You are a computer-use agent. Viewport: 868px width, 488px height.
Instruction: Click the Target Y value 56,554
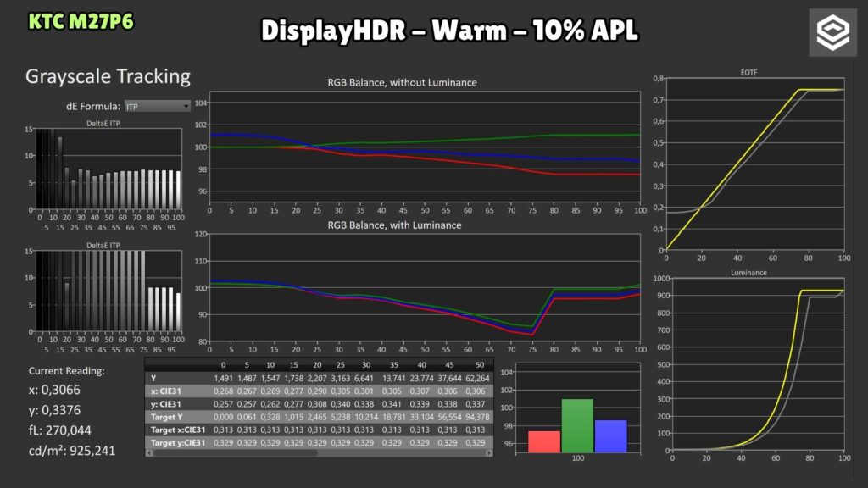coord(449,417)
